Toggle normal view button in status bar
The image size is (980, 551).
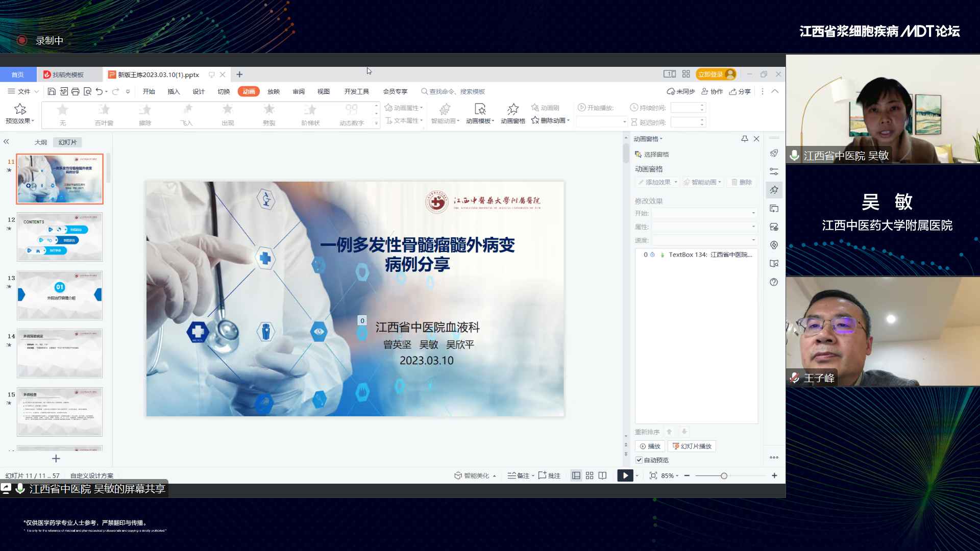tap(576, 475)
